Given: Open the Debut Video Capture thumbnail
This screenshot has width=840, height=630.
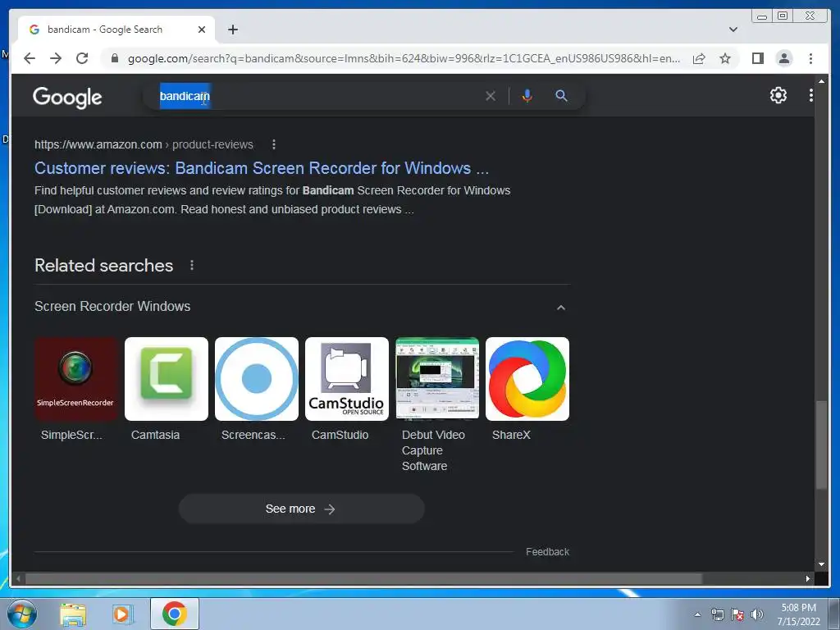Looking at the screenshot, I should click(x=437, y=379).
